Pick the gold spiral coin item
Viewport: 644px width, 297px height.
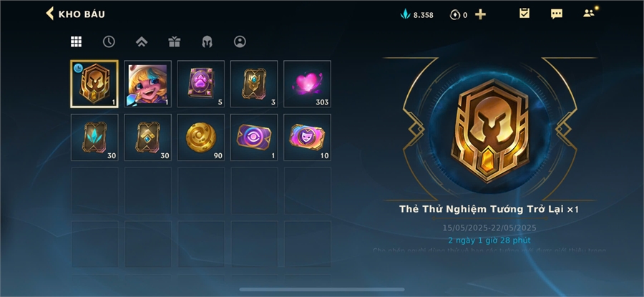pyautogui.click(x=201, y=137)
